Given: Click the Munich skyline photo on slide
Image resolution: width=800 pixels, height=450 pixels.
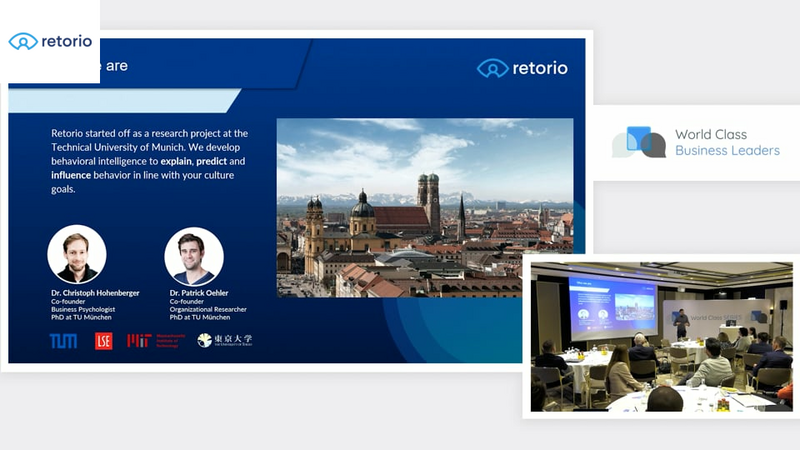Looking at the screenshot, I should point(424,208).
